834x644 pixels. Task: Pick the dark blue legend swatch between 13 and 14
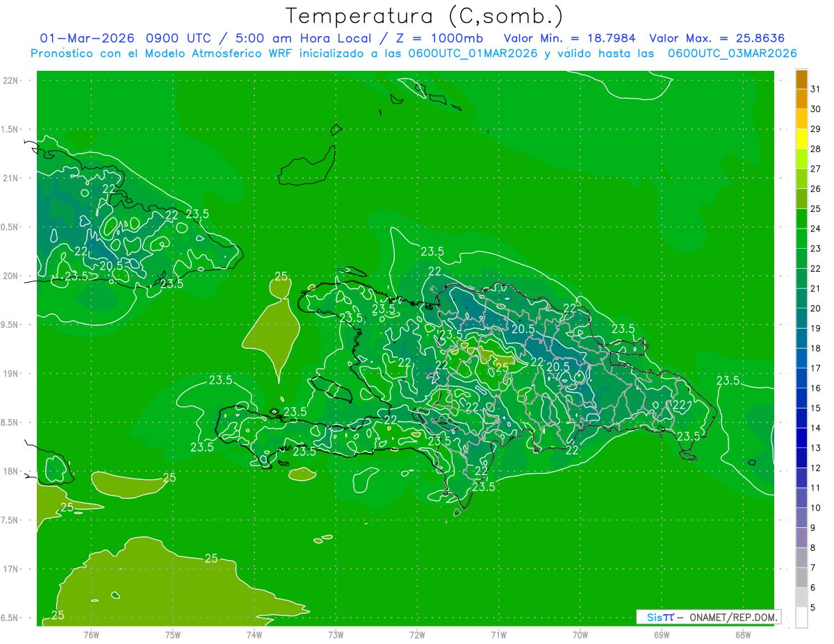[801, 438]
